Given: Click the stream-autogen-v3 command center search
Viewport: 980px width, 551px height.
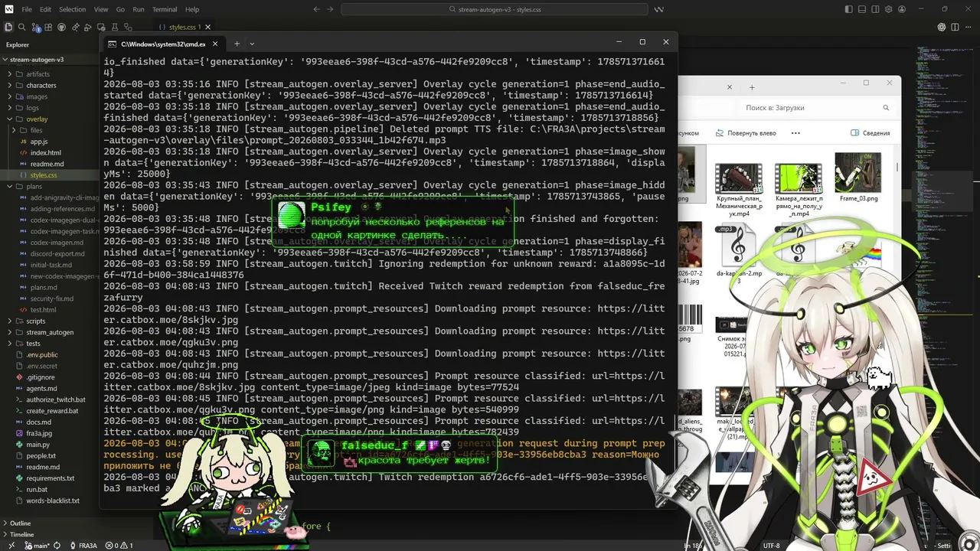Looking at the screenshot, I should 494,9.
